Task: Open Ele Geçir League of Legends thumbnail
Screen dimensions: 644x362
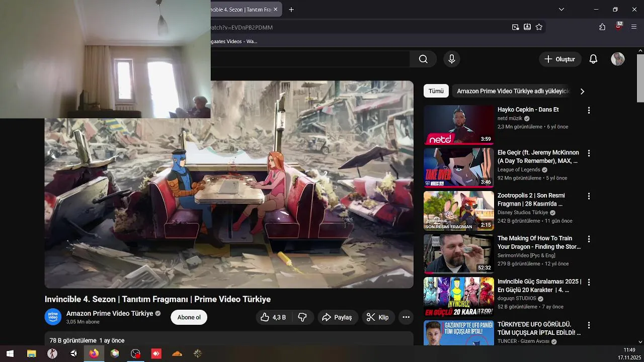Action: [x=459, y=168]
